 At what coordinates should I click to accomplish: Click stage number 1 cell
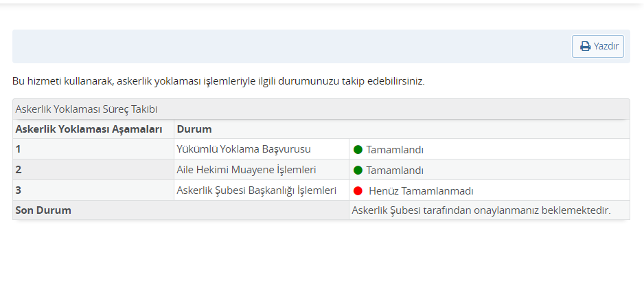[93, 149]
